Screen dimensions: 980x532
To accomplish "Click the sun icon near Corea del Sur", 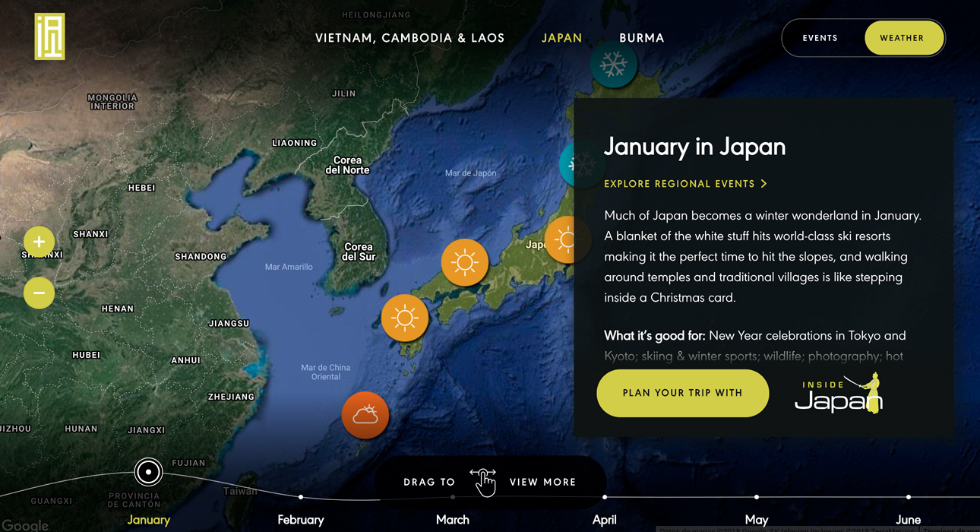I will tap(464, 262).
